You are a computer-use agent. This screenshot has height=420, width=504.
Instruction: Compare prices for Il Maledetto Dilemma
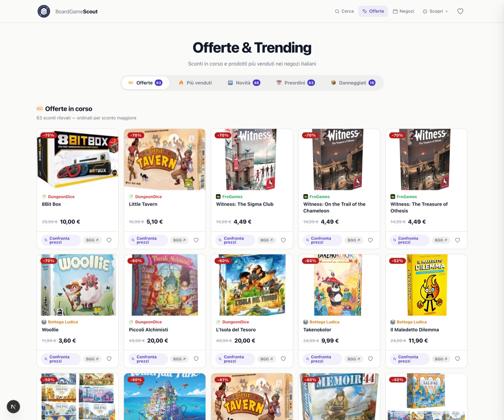click(409, 359)
